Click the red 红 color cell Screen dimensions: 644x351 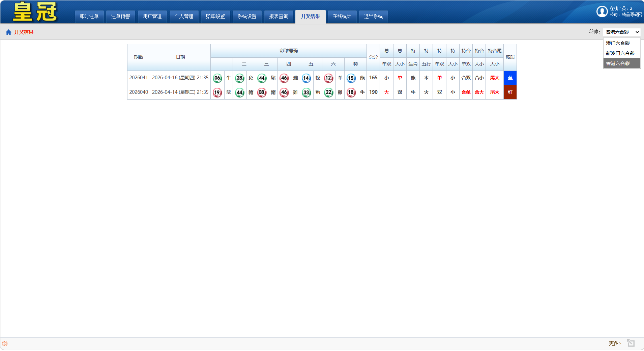(510, 92)
